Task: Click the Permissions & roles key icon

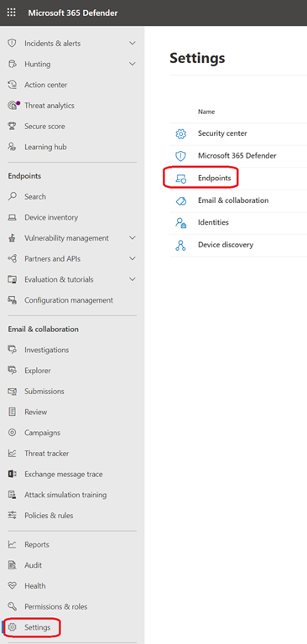Action: click(12, 606)
